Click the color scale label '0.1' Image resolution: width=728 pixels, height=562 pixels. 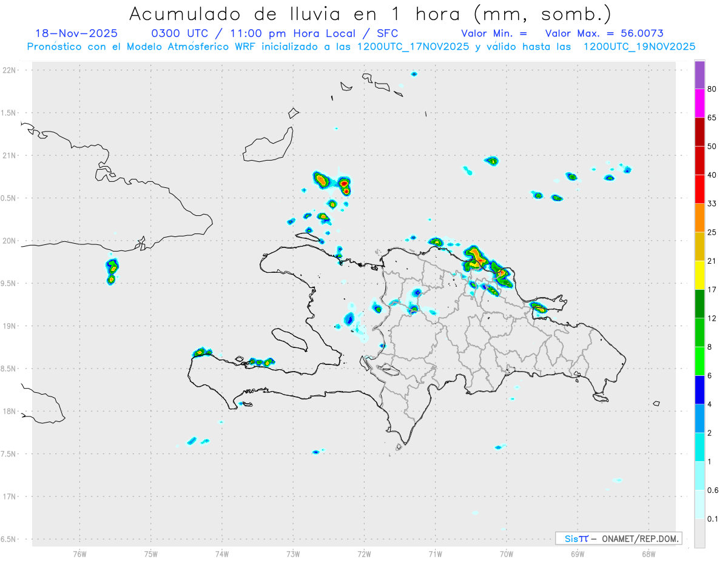[713, 518]
